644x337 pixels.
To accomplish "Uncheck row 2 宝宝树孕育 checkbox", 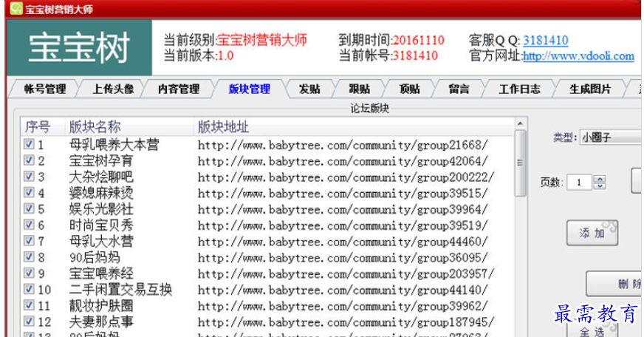I will pyautogui.click(x=29, y=160).
